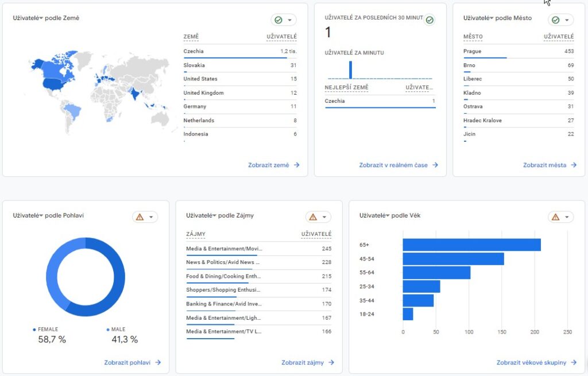Click the warning triangle icon in the Věk card
Image resolution: width=588 pixels, height=376 pixels.
pyautogui.click(x=555, y=217)
